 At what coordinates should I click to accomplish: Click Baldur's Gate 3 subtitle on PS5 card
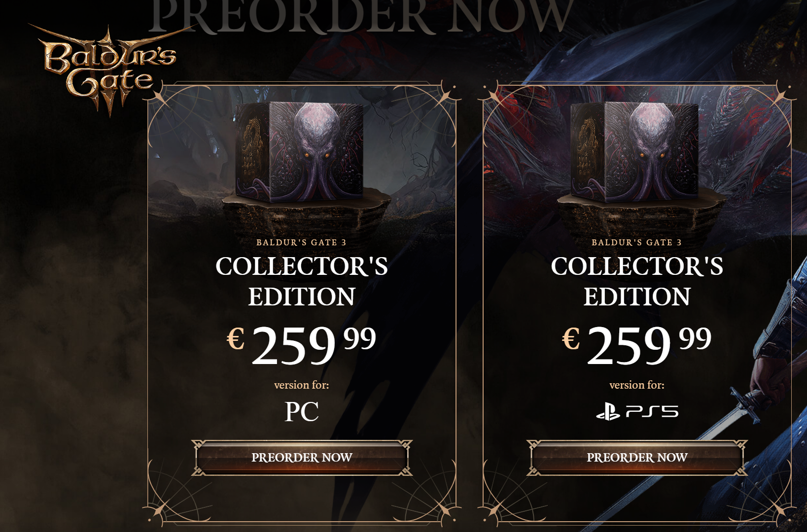pos(637,242)
